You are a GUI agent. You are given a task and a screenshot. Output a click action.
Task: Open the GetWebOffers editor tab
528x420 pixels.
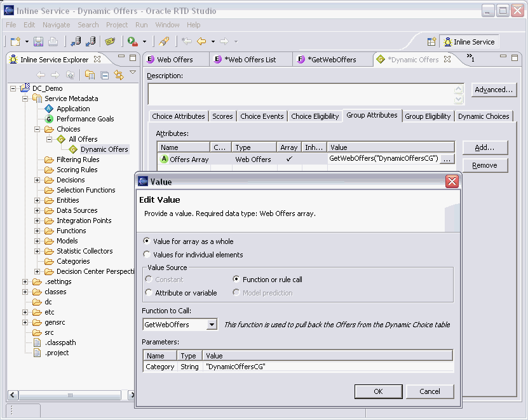(x=332, y=60)
